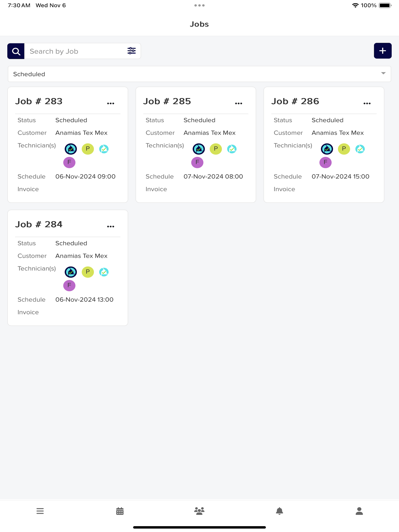
Task: Open more options for Job # 284
Action: coord(111,227)
